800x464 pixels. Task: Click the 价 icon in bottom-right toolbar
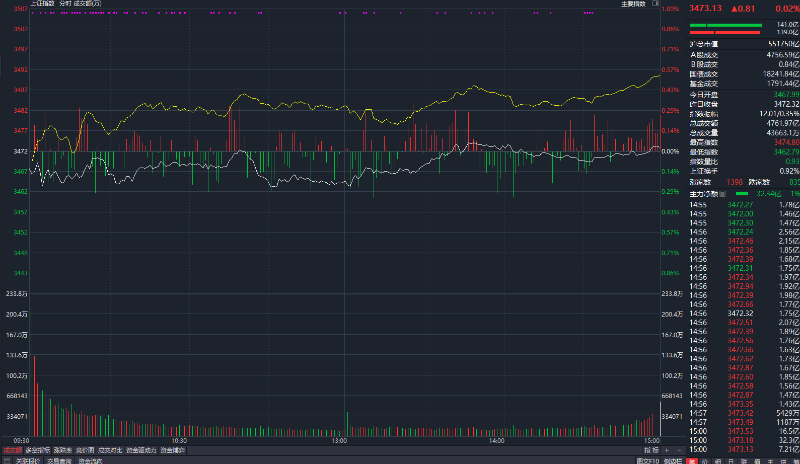tap(704, 460)
